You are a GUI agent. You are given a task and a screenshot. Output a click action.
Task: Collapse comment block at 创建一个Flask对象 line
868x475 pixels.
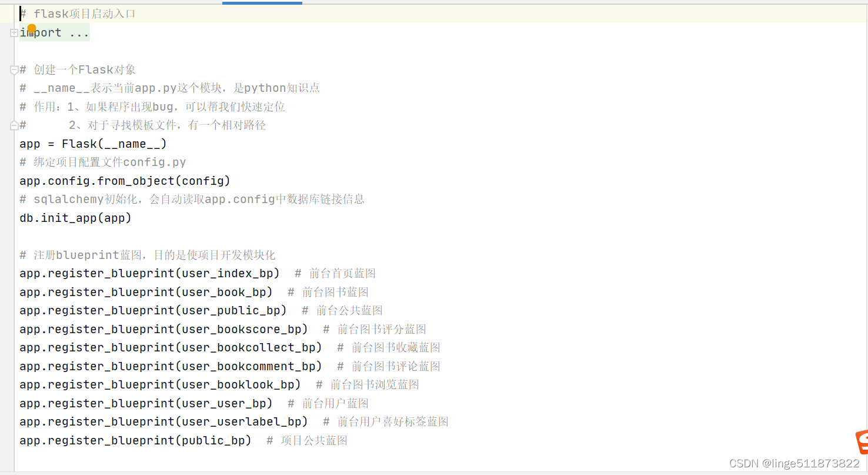[14, 70]
